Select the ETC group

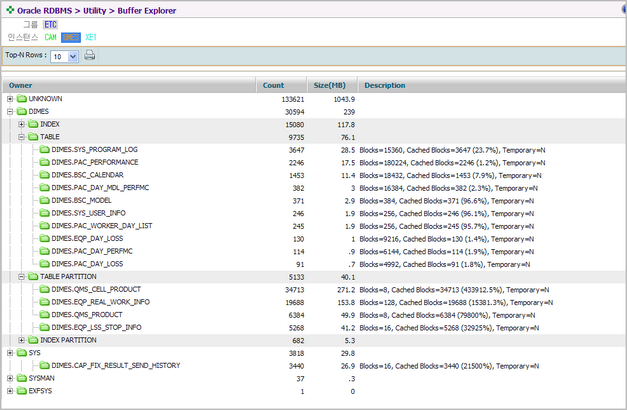51,24
